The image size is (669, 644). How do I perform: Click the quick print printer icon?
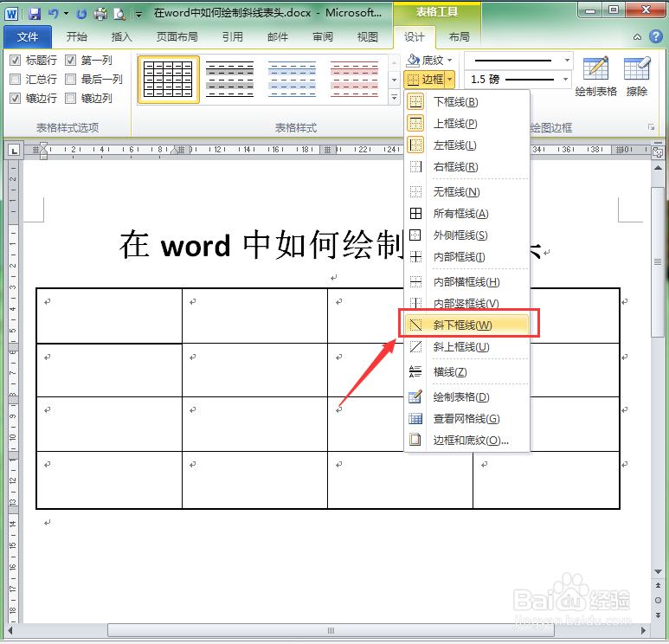click(x=100, y=14)
